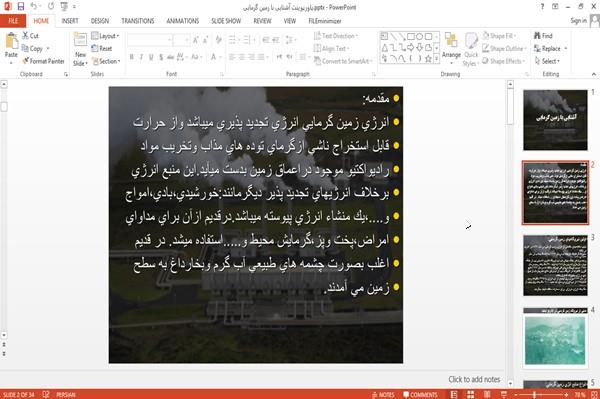Switch to ANIMATIONS tab
Viewport: 600px width, 399px height.
point(183,21)
